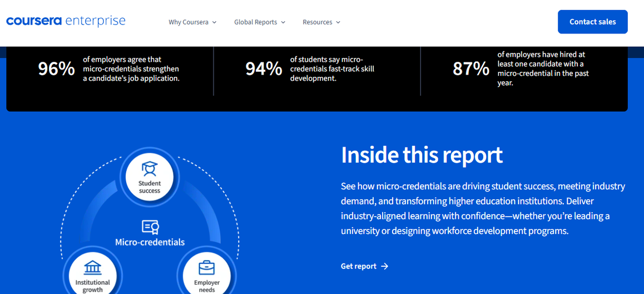
Task: Click the 96% statistic figure
Action: tap(57, 68)
